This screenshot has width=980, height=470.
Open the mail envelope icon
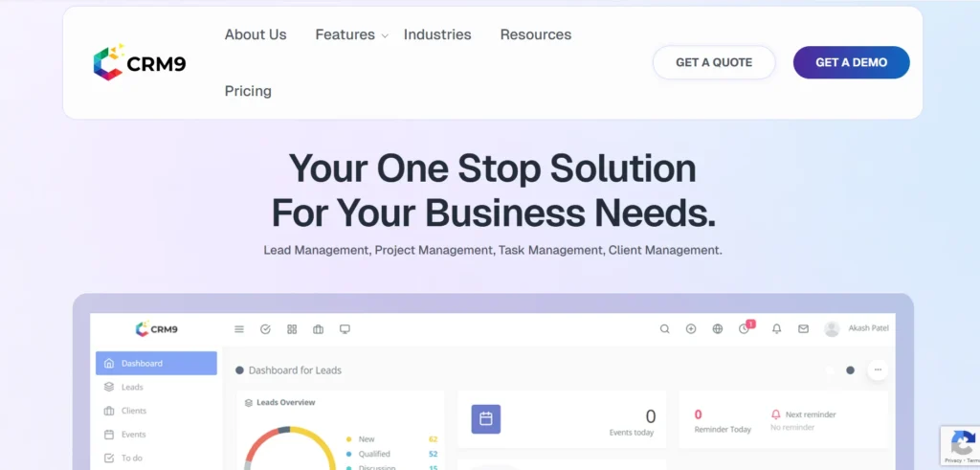[x=803, y=329]
